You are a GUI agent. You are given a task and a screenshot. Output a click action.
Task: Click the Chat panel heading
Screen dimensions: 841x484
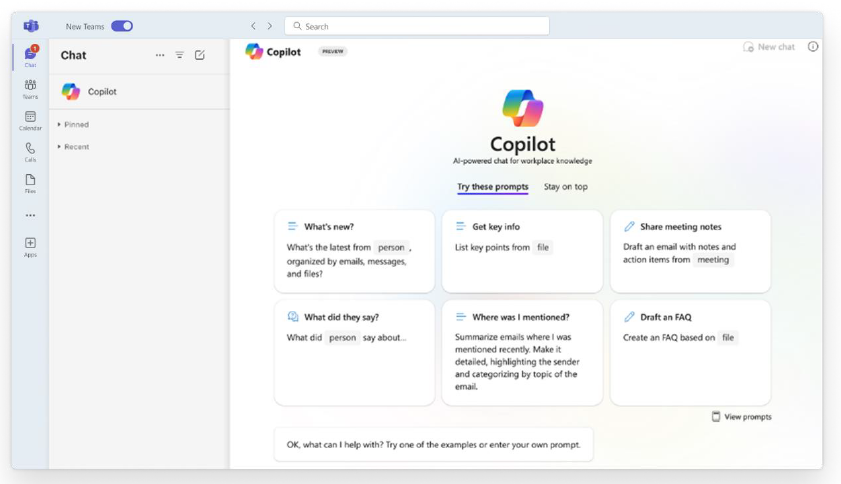point(73,55)
